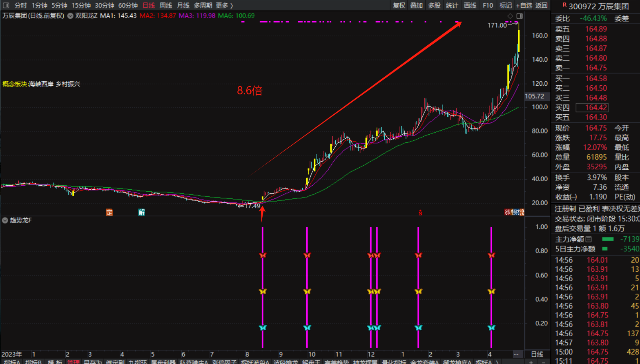Click the 日线 button at the timeline end
Screen dimensions: 640x364
[x=537, y=354]
